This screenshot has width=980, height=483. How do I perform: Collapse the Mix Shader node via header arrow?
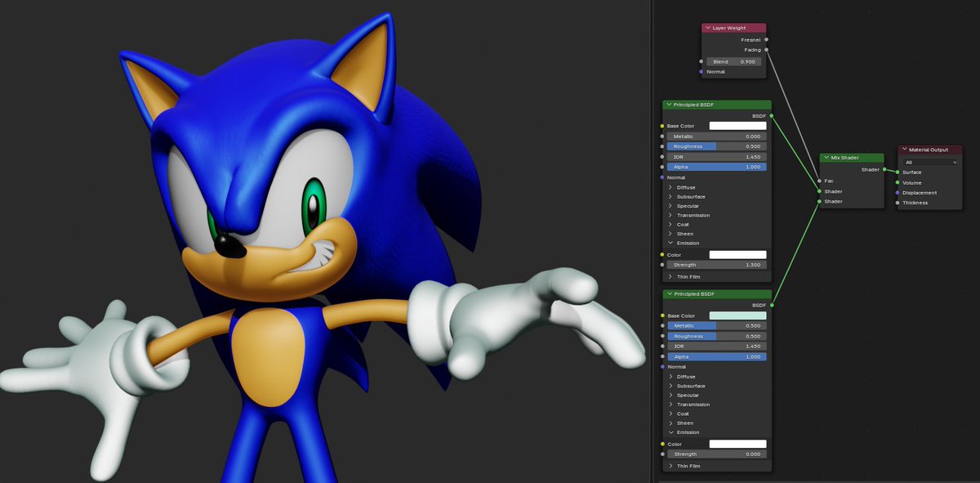[826, 158]
